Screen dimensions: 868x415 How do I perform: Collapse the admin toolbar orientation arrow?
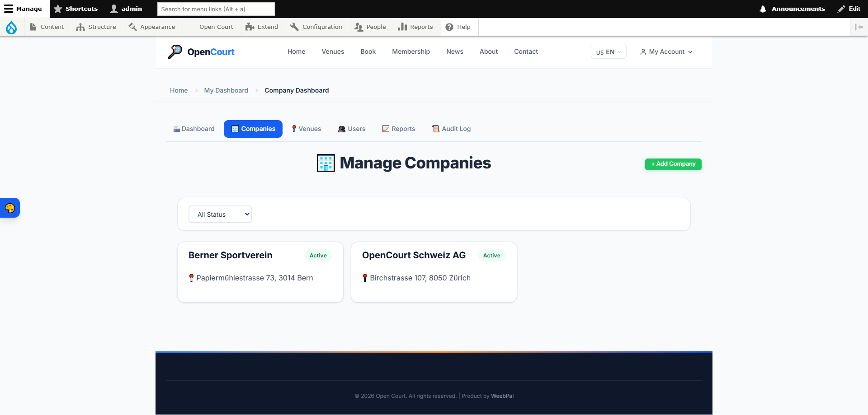859,27
